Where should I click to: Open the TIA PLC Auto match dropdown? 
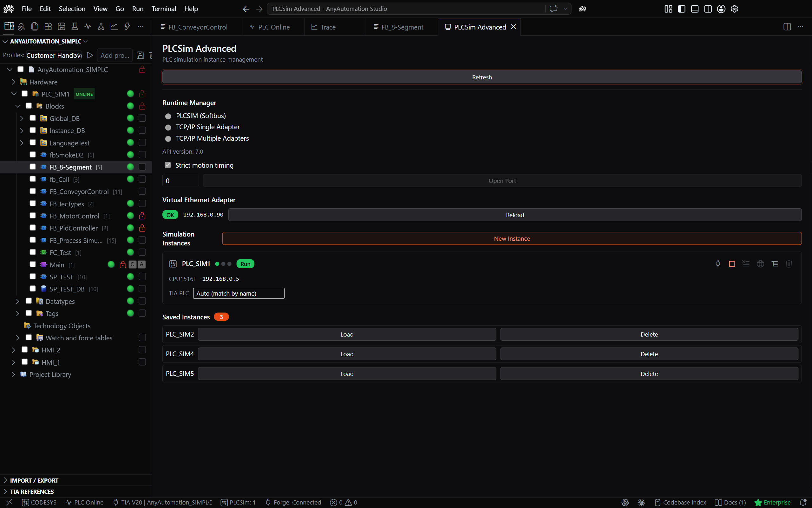tap(239, 293)
